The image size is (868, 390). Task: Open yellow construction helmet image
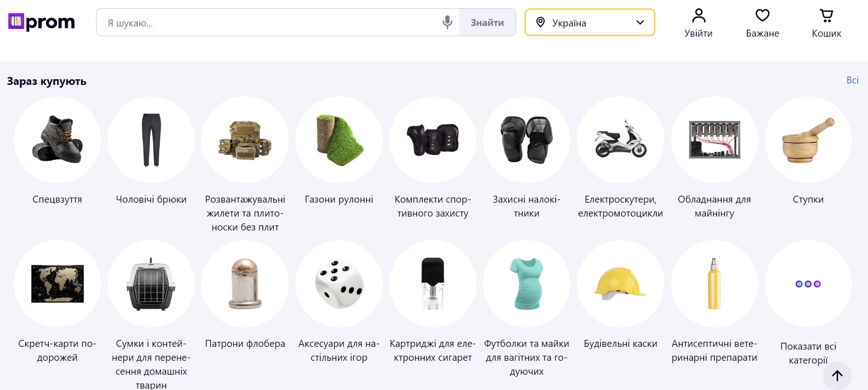point(621,284)
